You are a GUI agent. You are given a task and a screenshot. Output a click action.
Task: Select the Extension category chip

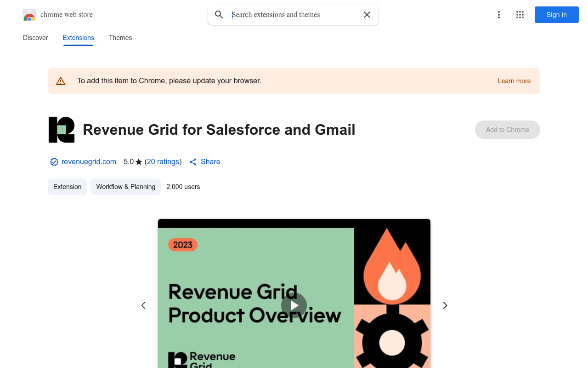point(67,187)
